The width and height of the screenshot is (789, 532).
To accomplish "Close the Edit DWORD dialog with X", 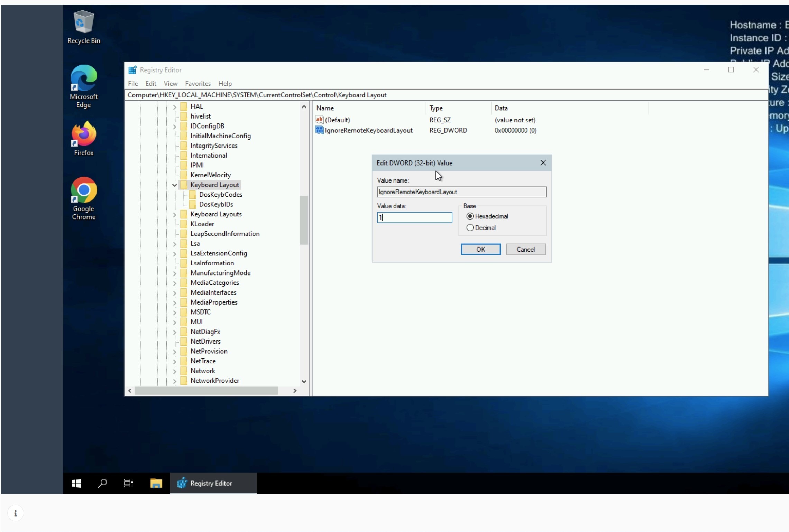I will [x=543, y=163].
